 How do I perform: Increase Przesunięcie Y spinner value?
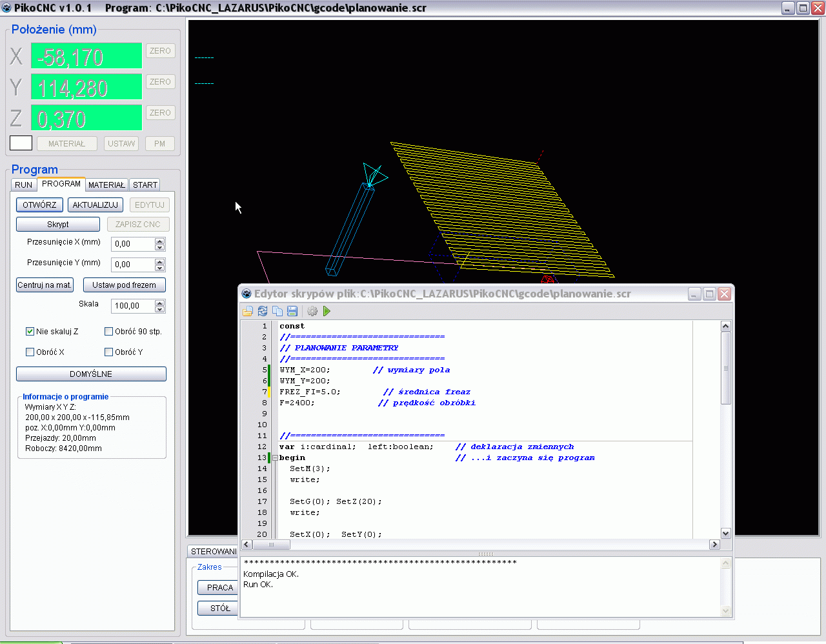tap(160, 261)
